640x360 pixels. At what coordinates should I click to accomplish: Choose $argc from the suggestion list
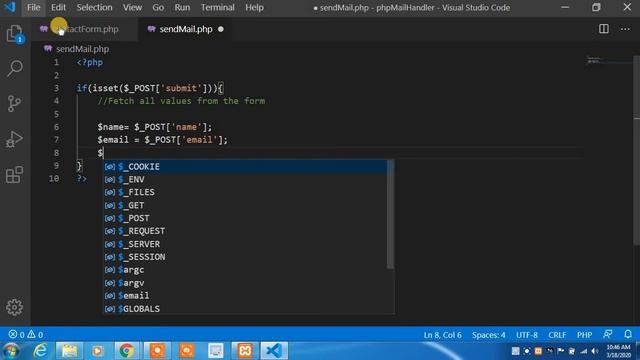tap(245, 270)
